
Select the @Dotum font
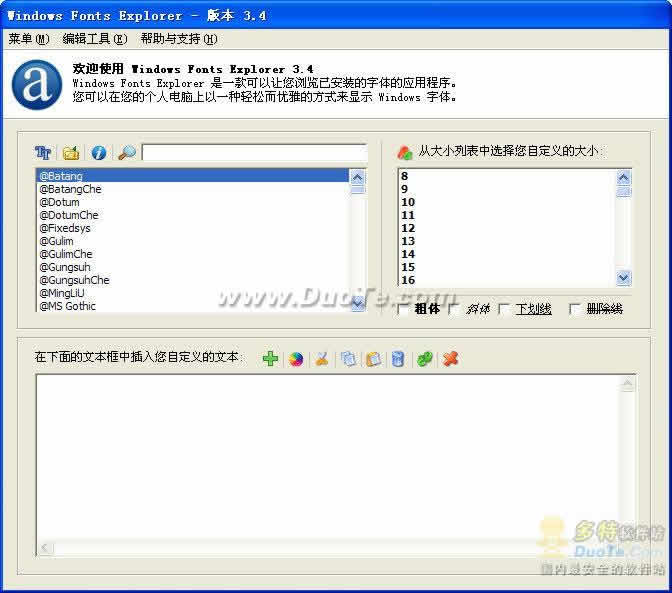(x=192, y=202)
